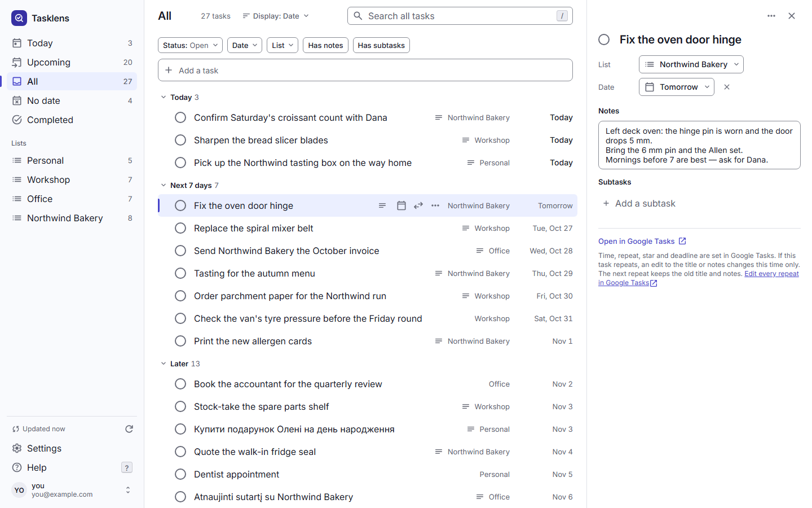Go to Completed tasks
Screen dimensions: 812x508
72,120
